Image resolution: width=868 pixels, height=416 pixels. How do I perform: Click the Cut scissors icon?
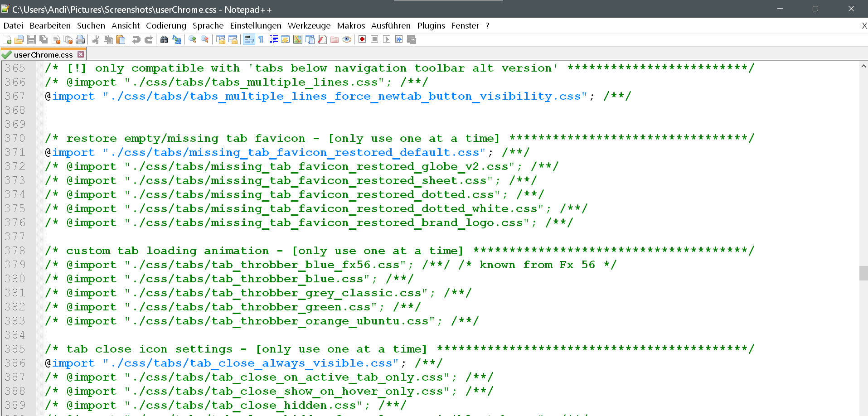coord(96,40)
